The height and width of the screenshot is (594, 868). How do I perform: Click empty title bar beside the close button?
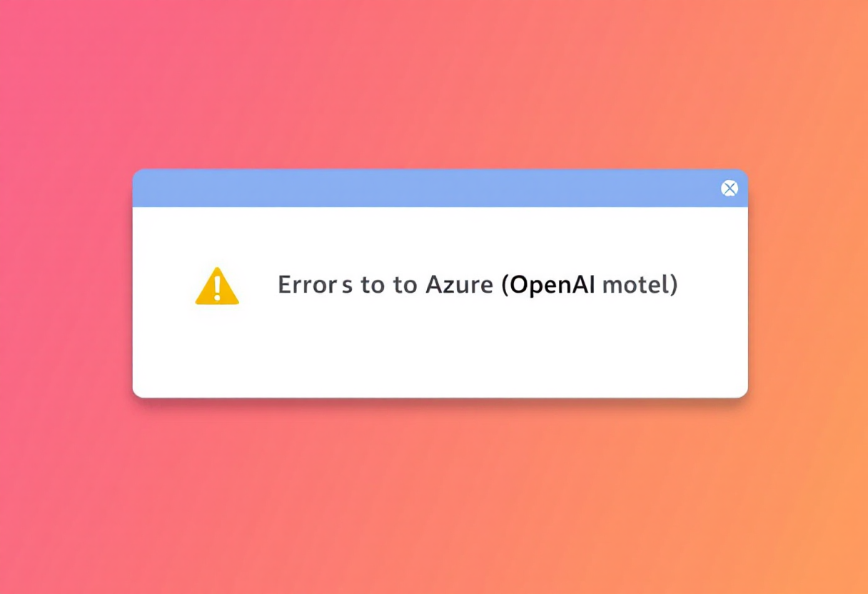[x=685, y=188]
